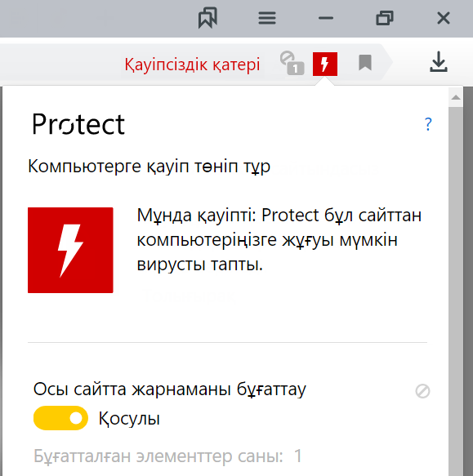The height and width of the screenshot is (476, 473).
Task: Click the blue question mark help link
Action: (x=428, y=124)
